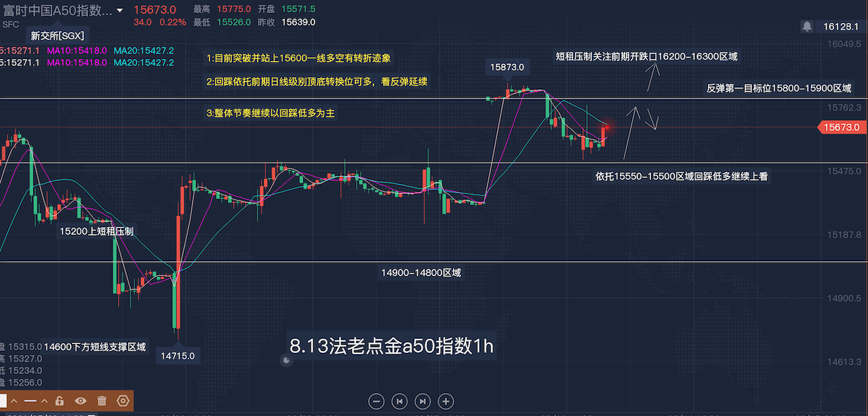Screen dimensions: 868x416
Task: Click the 8.13法老点金a50指数1h text annotation
Action: click(x=392, y=347)
